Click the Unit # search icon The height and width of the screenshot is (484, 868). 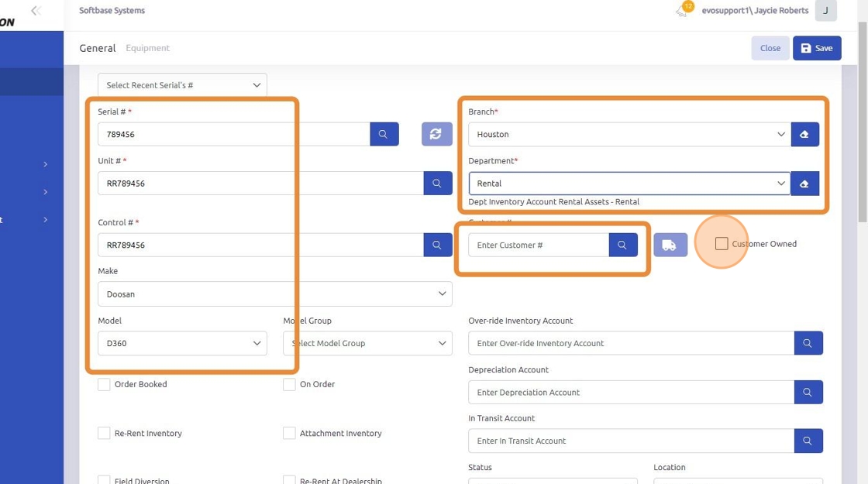(x=437, y=184)
